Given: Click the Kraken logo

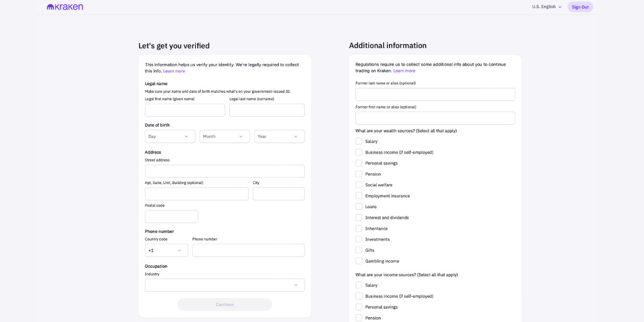Looking at the screenshot, I should coord(64,6).
